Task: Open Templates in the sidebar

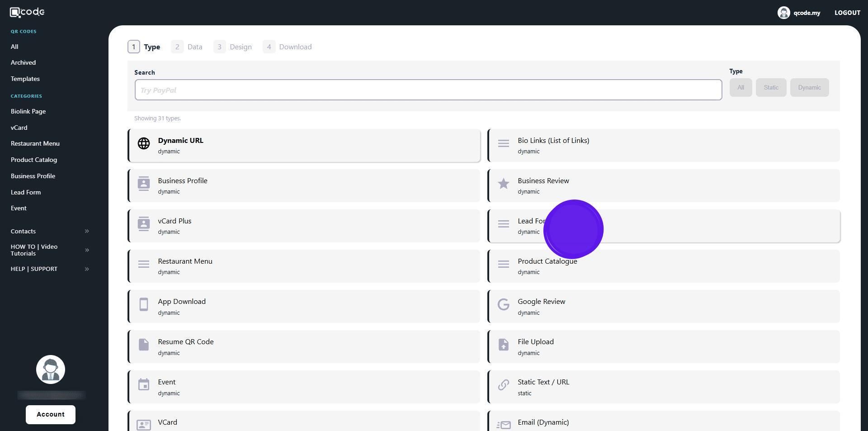Action: click(x=25, y=79)
